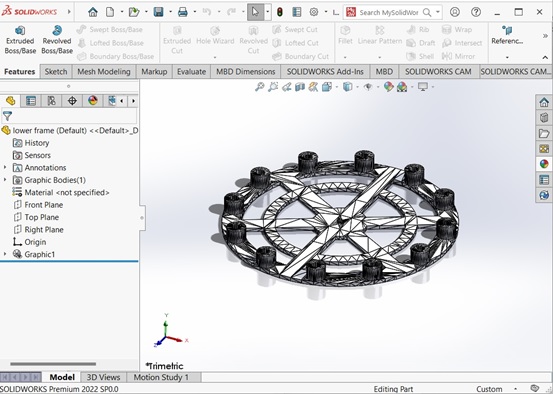Click the Section View icon

[x=300, y=87]
